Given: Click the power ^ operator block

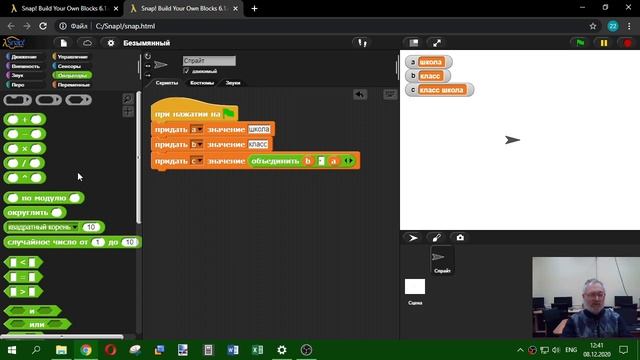Looking at the screenshot, I should pyautogui.click(x=24, y=178).
